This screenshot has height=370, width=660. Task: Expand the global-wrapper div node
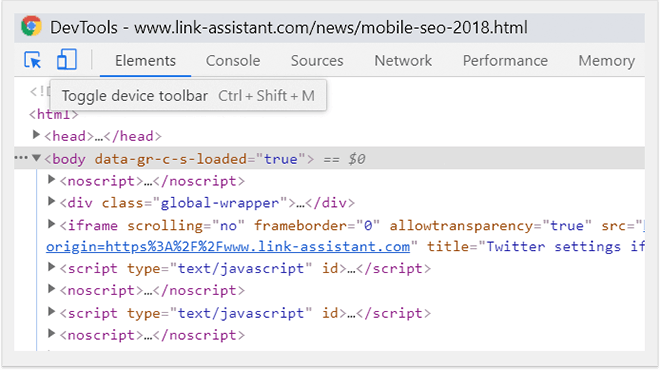coord(51,202)
